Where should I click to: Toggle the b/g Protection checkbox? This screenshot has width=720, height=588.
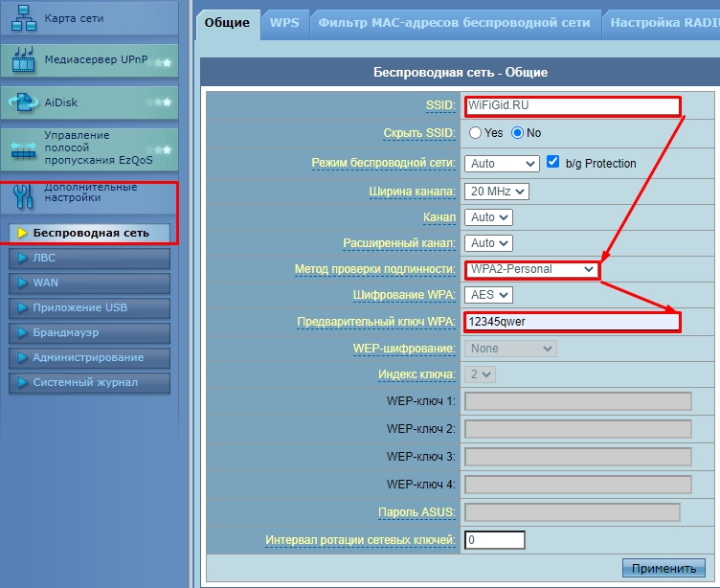tap(552, 162)
